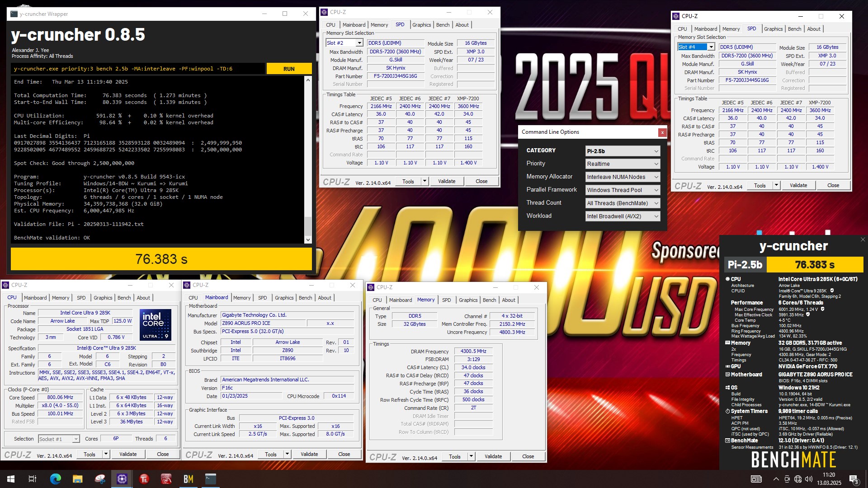Screen dimensions: 868x488
Task: Open Memory tab in CPU-Z processor window
Action: coord(61,298)
